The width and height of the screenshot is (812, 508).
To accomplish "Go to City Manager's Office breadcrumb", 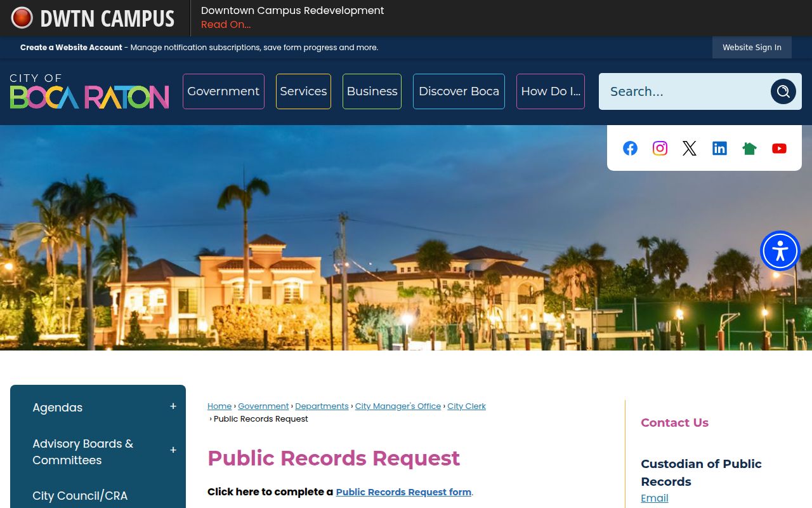I will click(398, 406).
